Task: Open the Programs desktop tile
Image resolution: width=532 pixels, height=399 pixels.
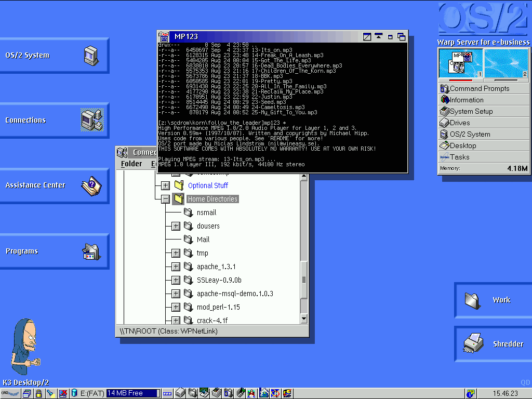Action: (54, 251)
